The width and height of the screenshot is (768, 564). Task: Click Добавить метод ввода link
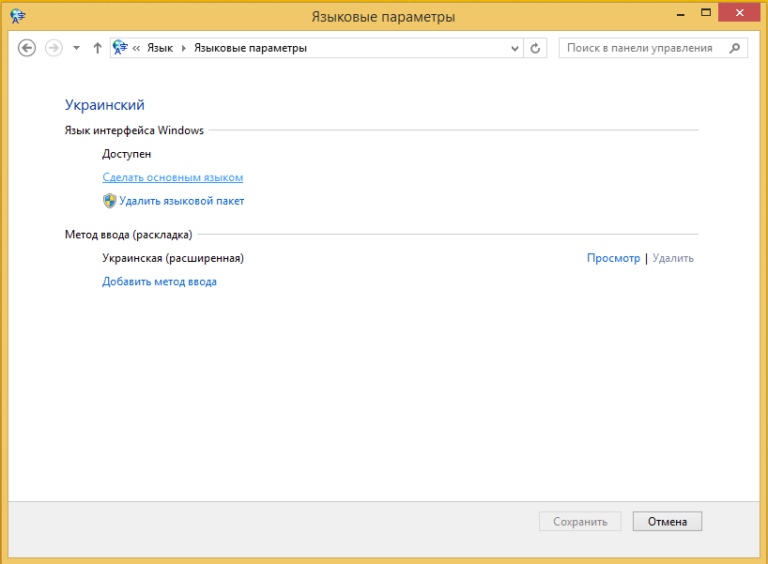[159, 282]
